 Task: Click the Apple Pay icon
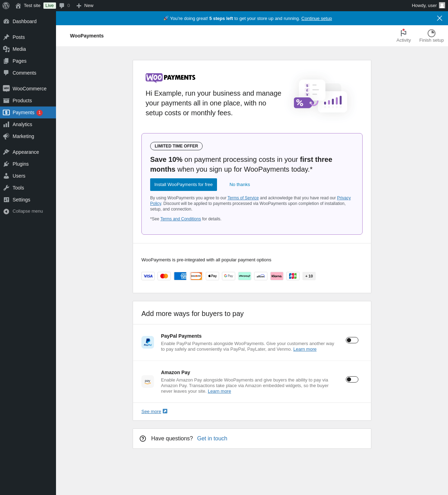[212, 276]
